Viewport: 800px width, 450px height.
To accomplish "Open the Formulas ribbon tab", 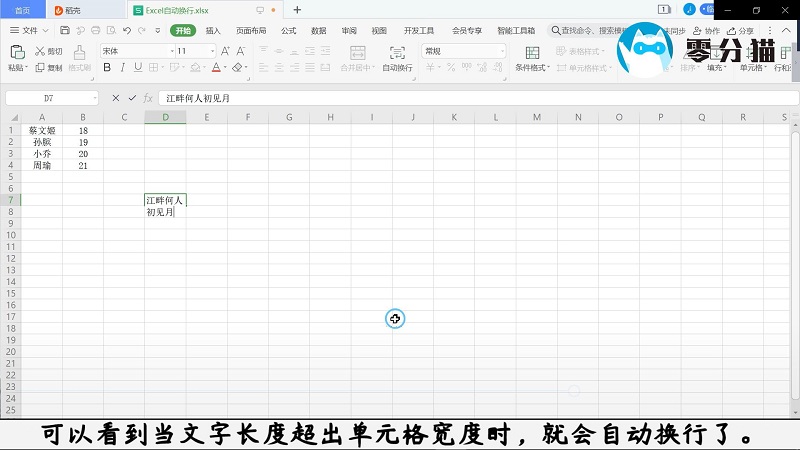I will pyautogui.click(x=288, y=31).
